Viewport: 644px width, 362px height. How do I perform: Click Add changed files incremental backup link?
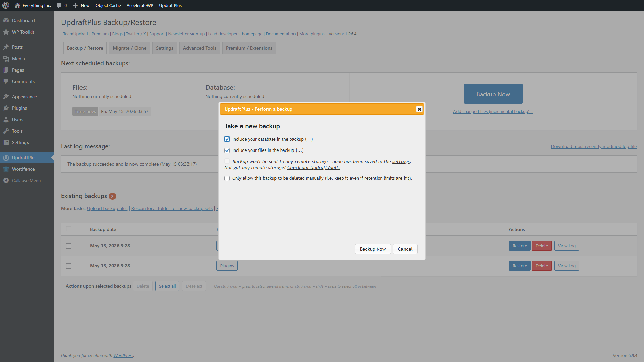tap(493, 111)
